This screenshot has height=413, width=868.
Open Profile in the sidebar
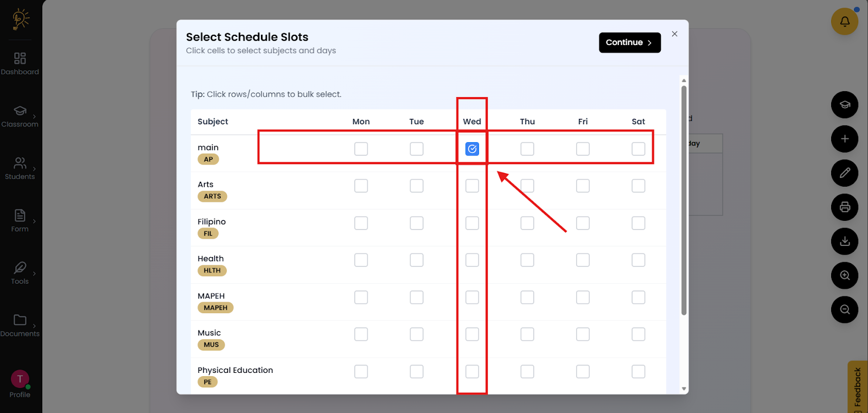point(20,384)
